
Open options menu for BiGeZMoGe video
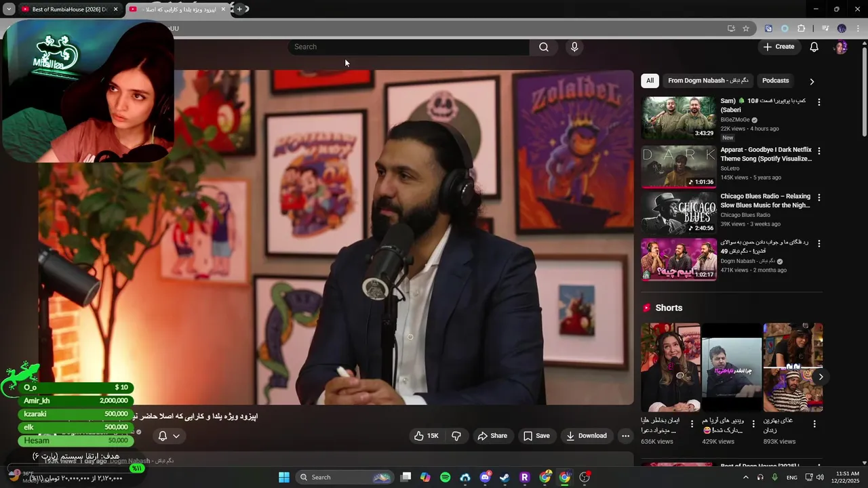point(818,102)
